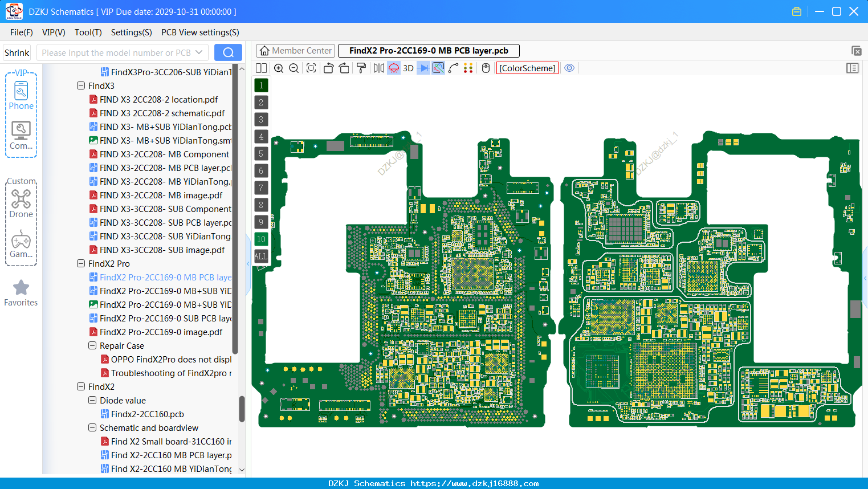Show PCB layer 5

pyautogui.click(x=261, y=154)
